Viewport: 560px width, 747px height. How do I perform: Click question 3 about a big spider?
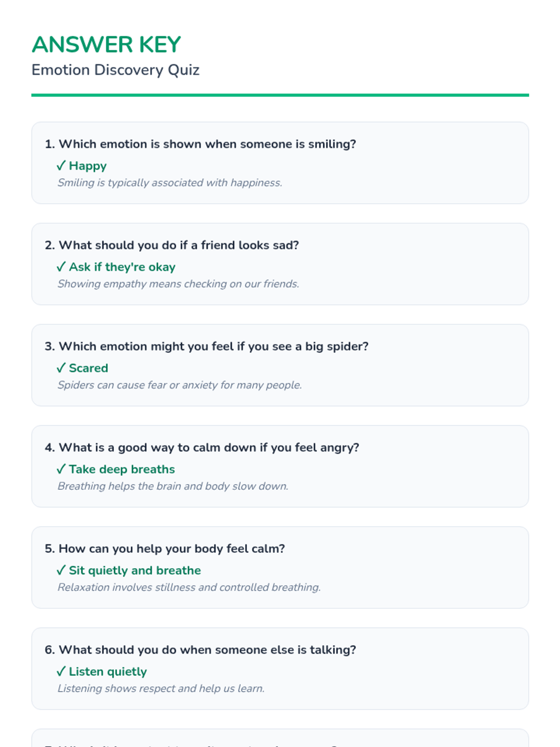point(207,346)
